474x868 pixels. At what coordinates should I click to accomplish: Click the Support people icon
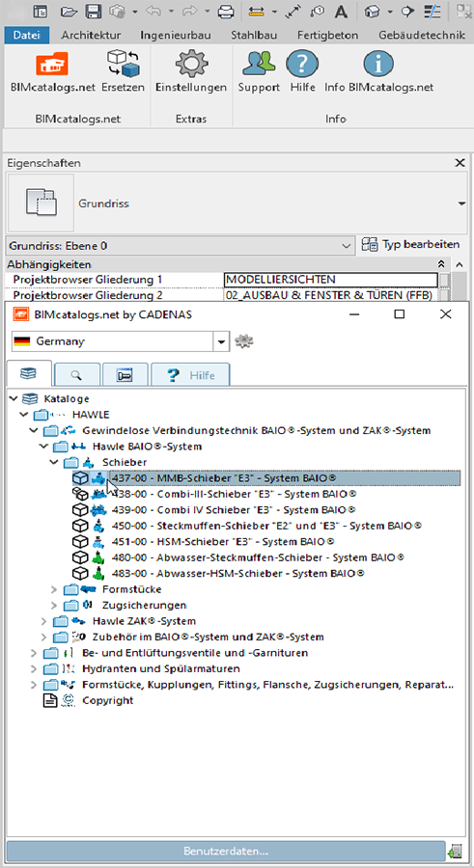point(259,63)
